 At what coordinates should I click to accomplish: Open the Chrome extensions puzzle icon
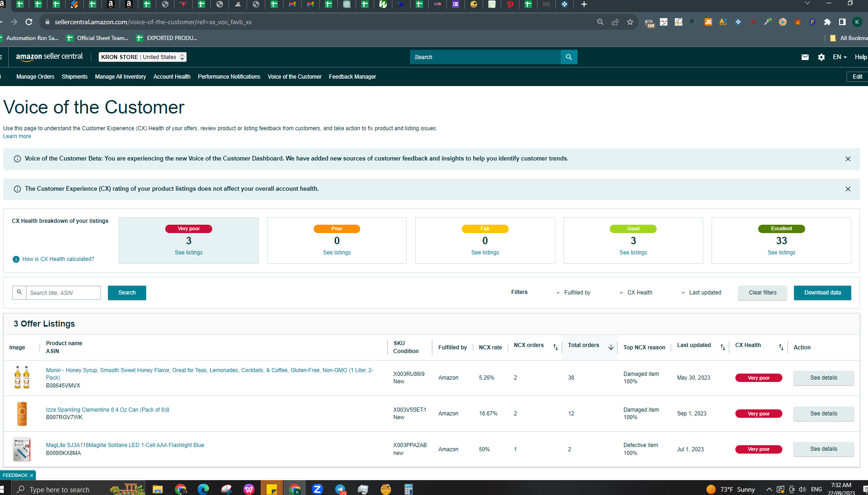827,22
